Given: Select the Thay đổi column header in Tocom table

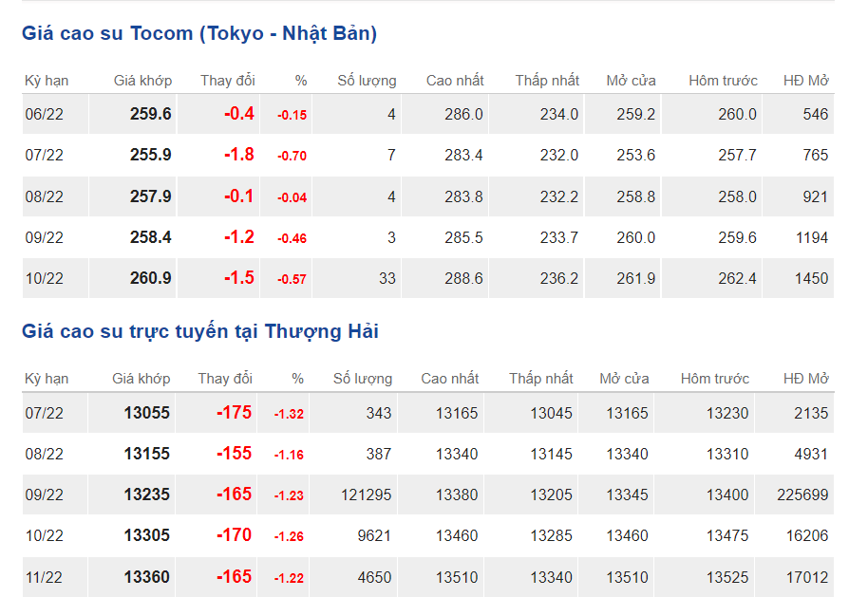Looking at the screenshot, I should (227, 81).
